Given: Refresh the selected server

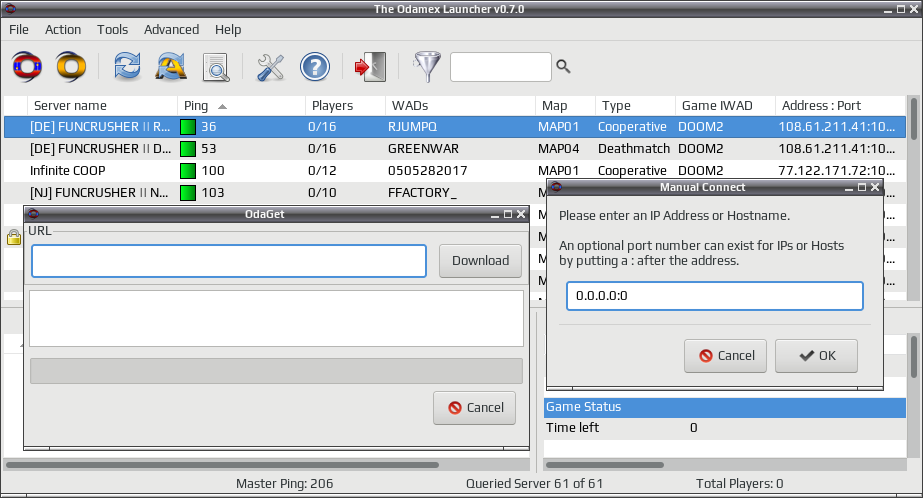Looking at the screenshot, I should 127,67.
